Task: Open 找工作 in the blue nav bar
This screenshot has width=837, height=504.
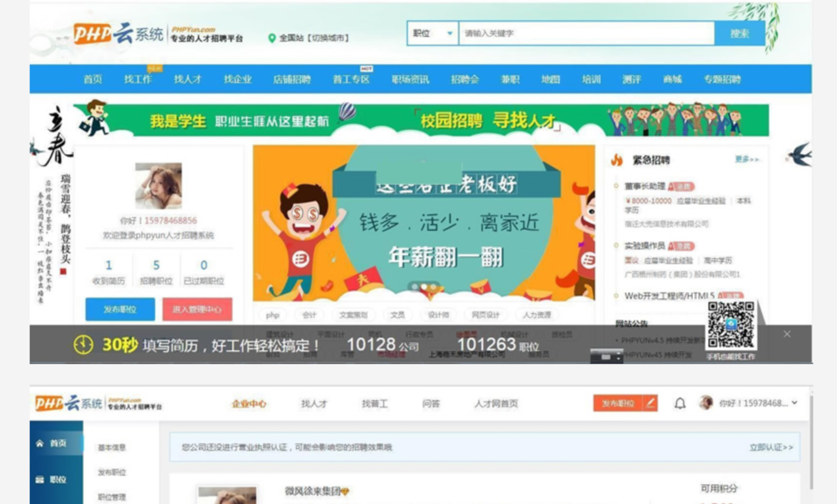Action: click(x=138, y=79)
